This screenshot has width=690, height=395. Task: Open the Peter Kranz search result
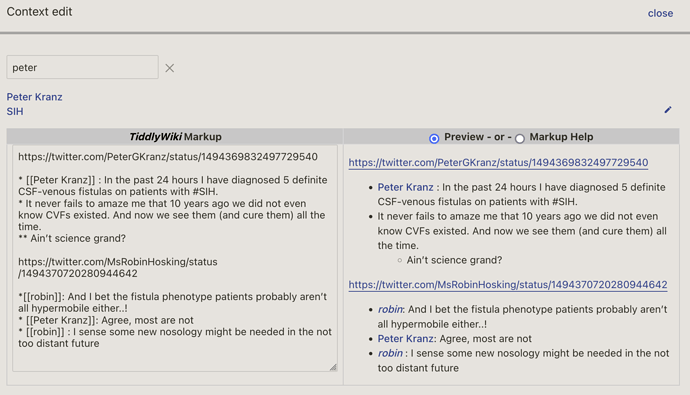coord(34,97)
